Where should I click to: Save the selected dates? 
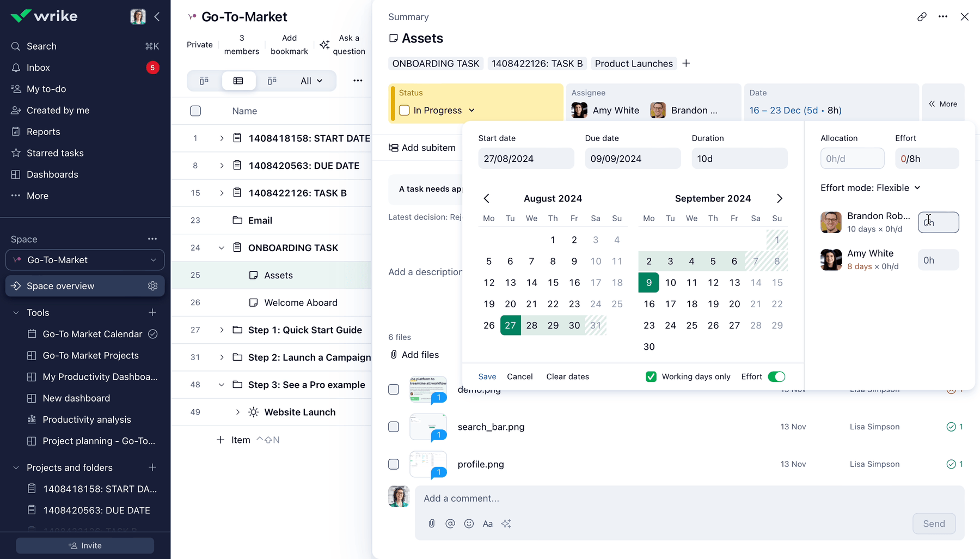coord(487,376)
